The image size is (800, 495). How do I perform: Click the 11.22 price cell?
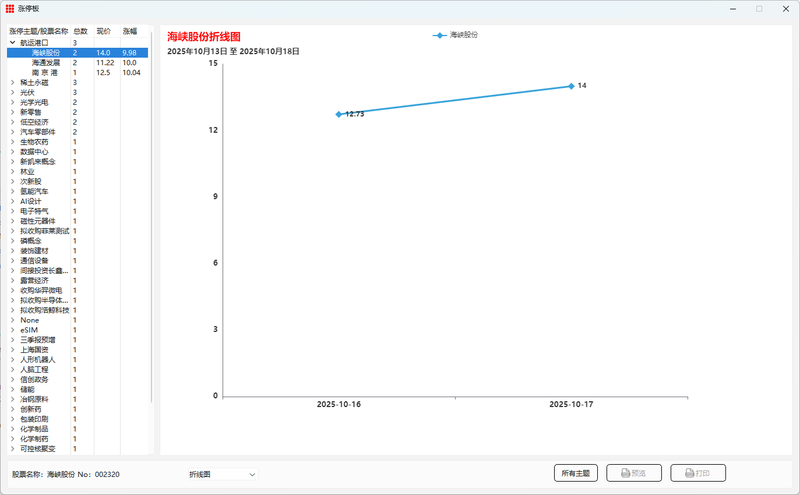pyautogui.click(x=105, y=63)
